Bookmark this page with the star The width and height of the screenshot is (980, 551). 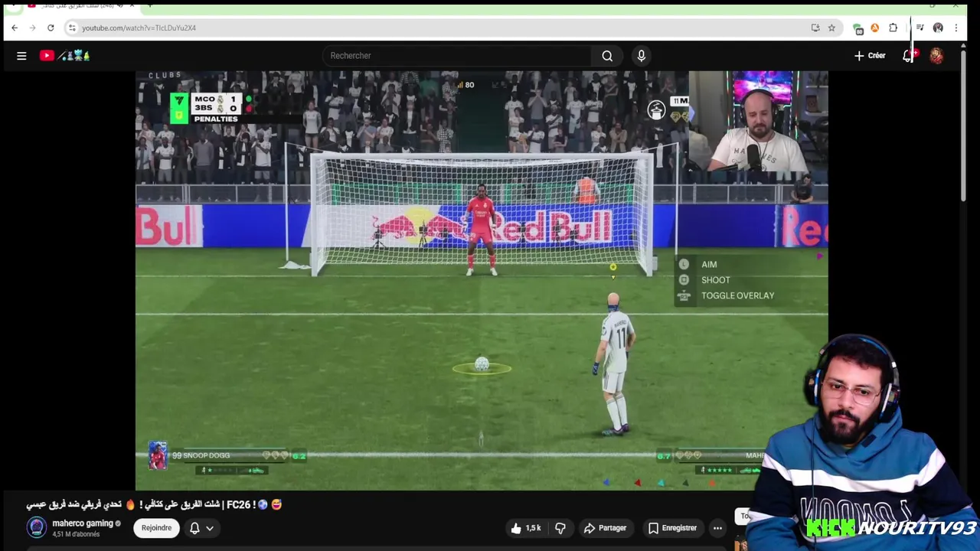pyautogui.click(x=831, y=28)
